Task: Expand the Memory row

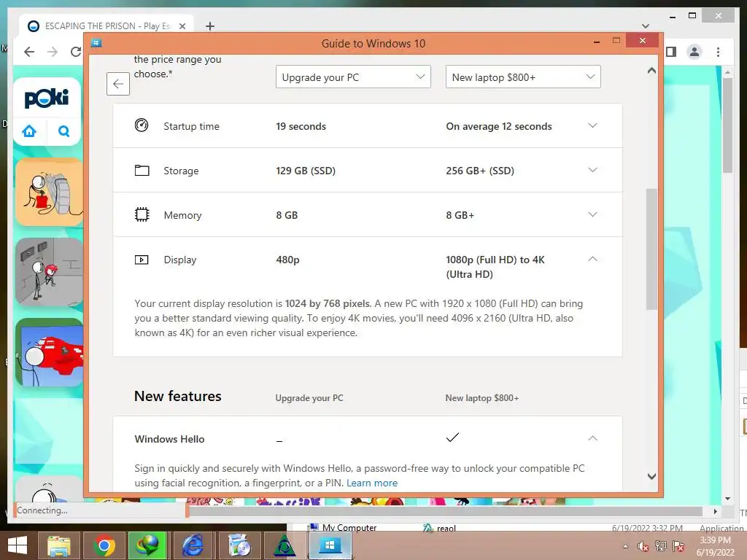Action: 592,214
